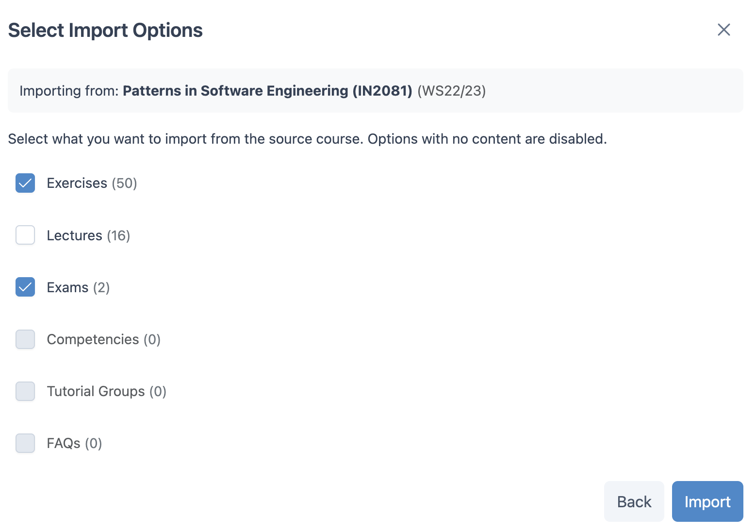
Task: Click the "Select Import Options" heading
Action: click(105, 30)
